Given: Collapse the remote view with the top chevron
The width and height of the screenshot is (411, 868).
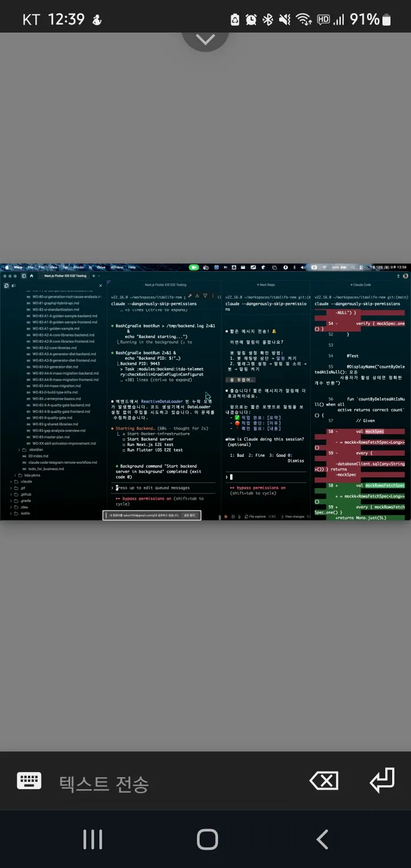Looking at the screenshot, I should (205, 40).
